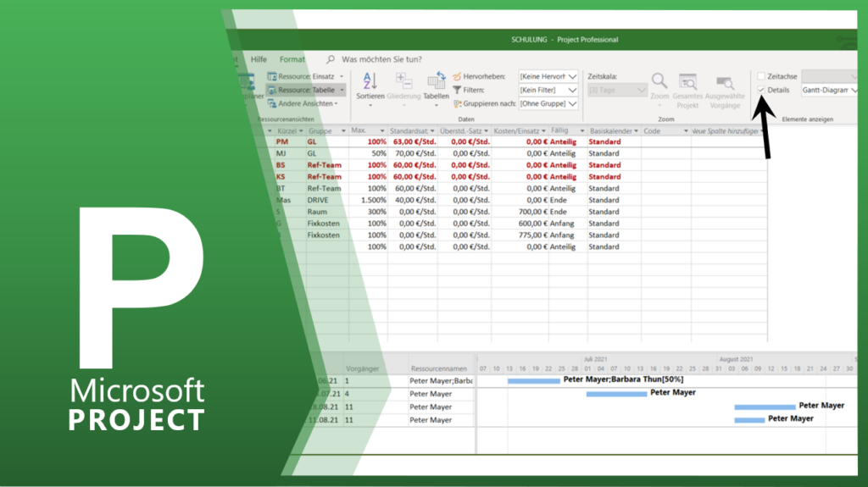Image resolution: width=868 pixels, height=487 pixels.
Task: Click the Ausgewählte Vorgänge zoom icon
Action: pyautogui.click(x=725, y=82)
